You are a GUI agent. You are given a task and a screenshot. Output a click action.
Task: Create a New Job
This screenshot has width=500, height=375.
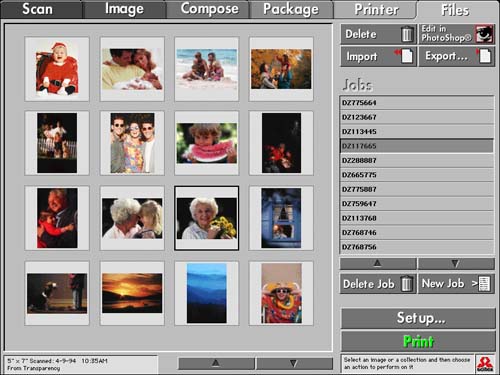click(456, 284)
